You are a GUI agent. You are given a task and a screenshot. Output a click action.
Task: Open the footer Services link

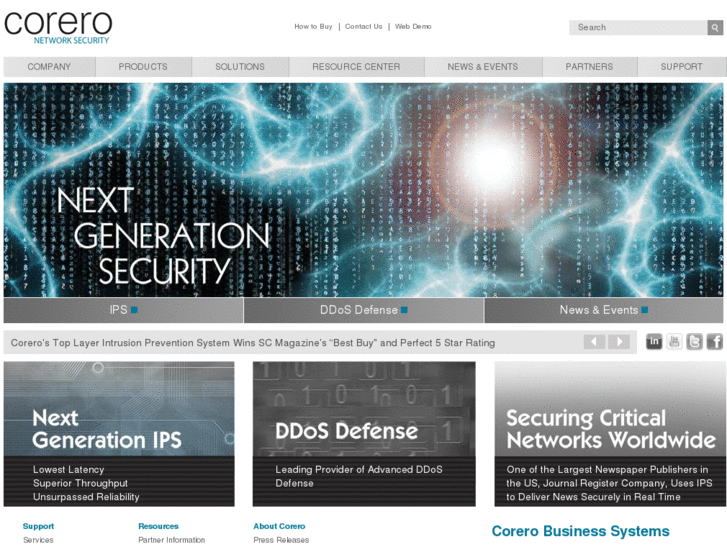tap(38, 540)
